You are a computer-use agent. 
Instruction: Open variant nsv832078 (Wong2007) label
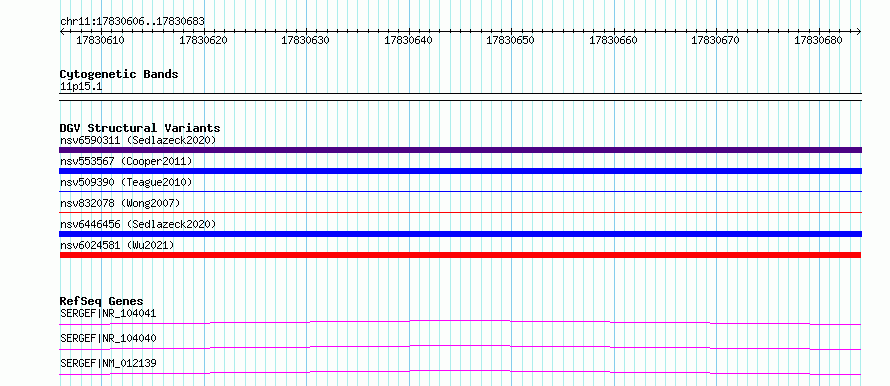[120, 203]
